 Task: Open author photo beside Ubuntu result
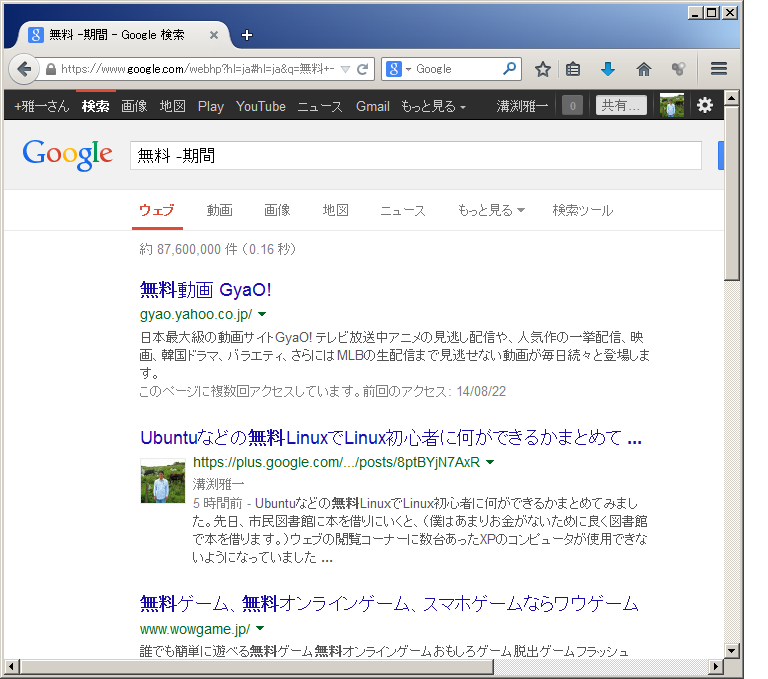click(x=163, y=481)
